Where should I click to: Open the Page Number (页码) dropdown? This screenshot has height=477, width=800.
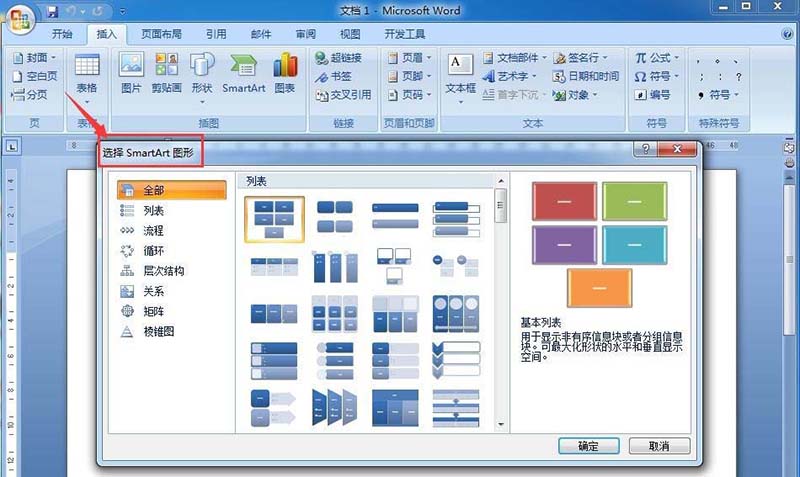409,94
